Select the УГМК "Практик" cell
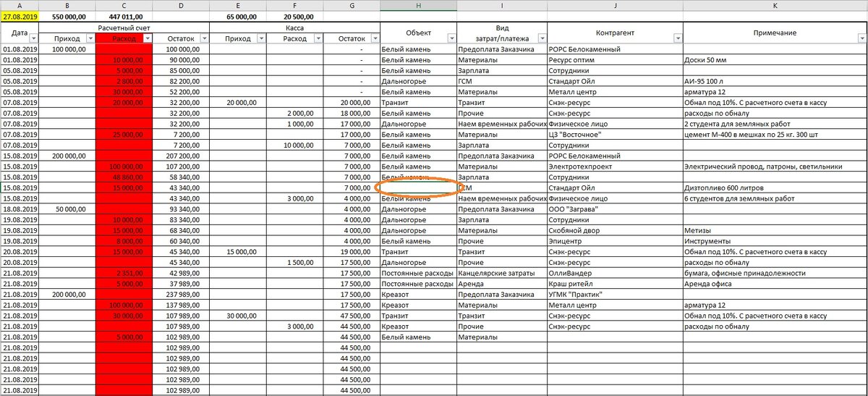Viewport: 868px width, 396px height. (x=615, y=295)
